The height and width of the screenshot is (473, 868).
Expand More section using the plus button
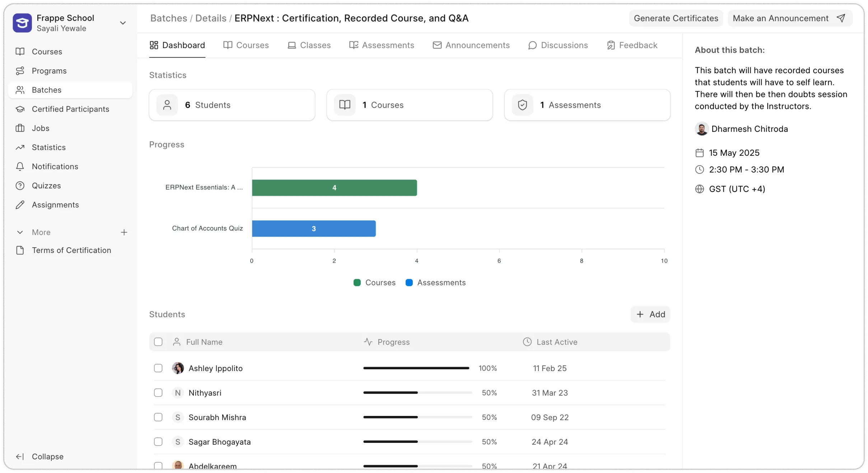[x=124, y=232]
